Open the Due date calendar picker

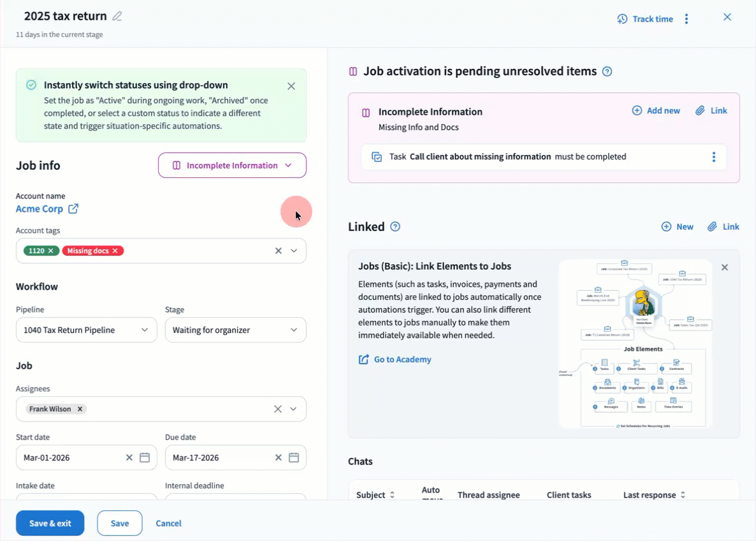click(x=294, y=457)
